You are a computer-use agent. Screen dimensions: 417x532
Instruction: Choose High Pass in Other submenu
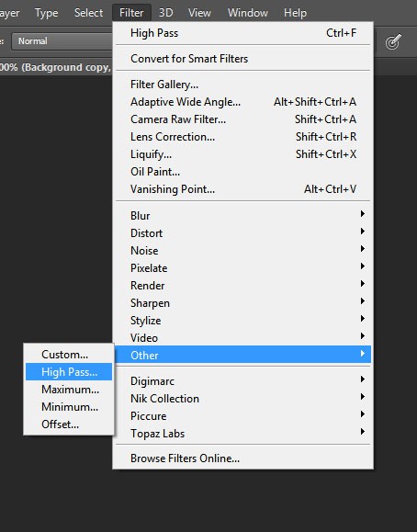pyautogui.click(x=69, y=372)
